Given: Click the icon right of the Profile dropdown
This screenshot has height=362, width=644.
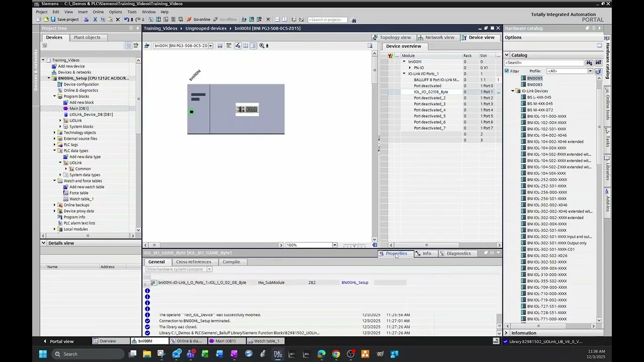Looking at the screenshot, I should tap(598, 71).
